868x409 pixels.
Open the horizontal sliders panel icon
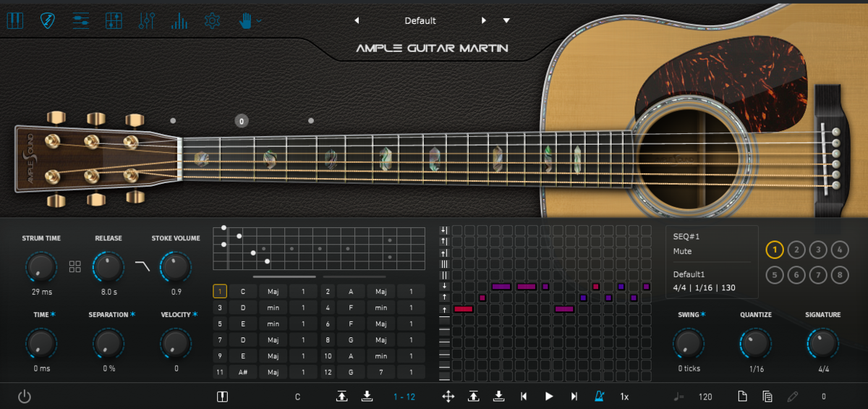click(81, 20)
